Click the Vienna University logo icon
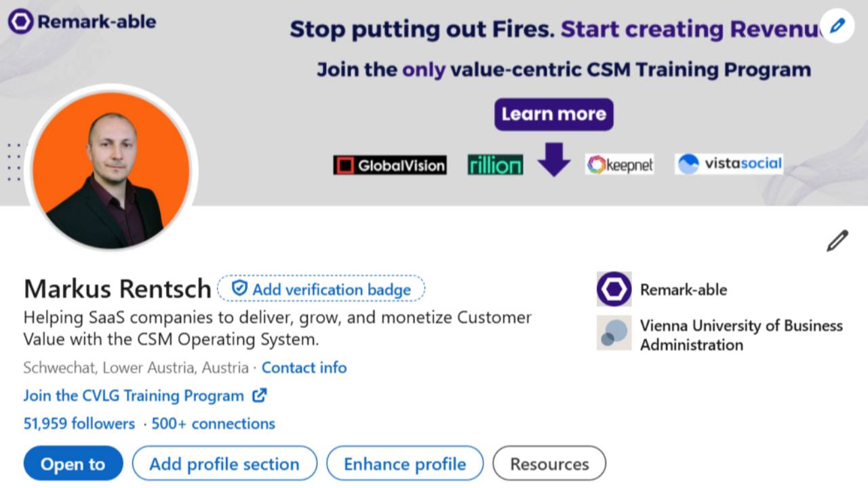 click(x=614, y=333)
